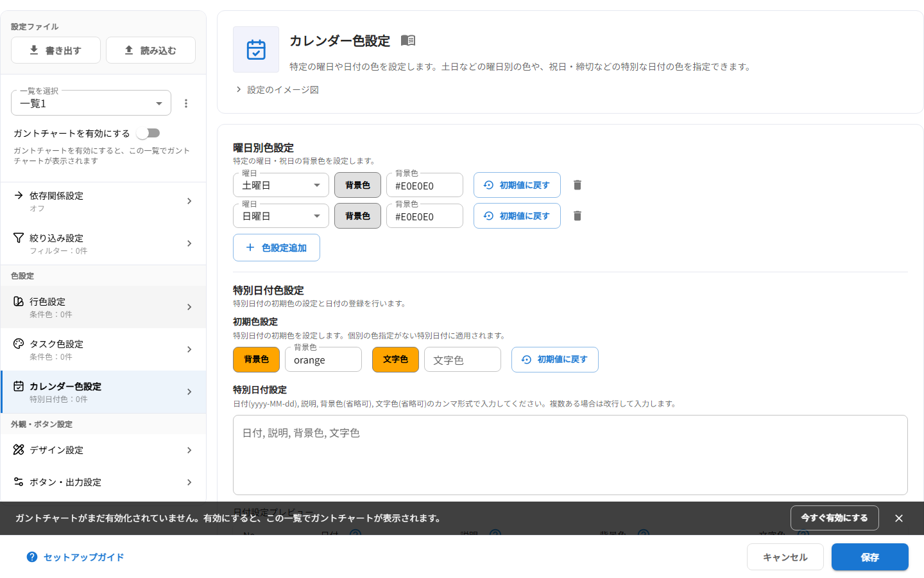Click the 特別日付設定 text area
924x578 pixels.
pyautogui.click(x=570, y=455)
